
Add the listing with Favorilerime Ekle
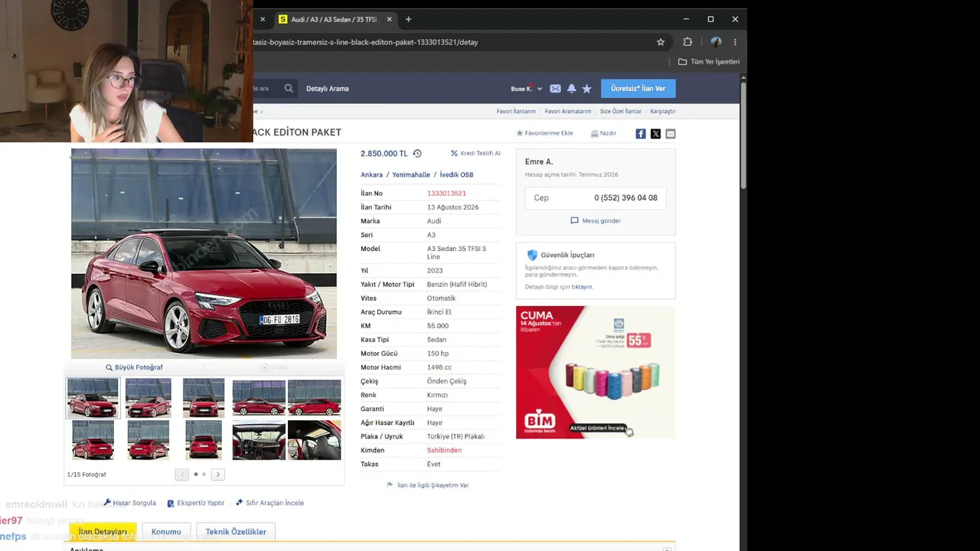coord(544,133)
